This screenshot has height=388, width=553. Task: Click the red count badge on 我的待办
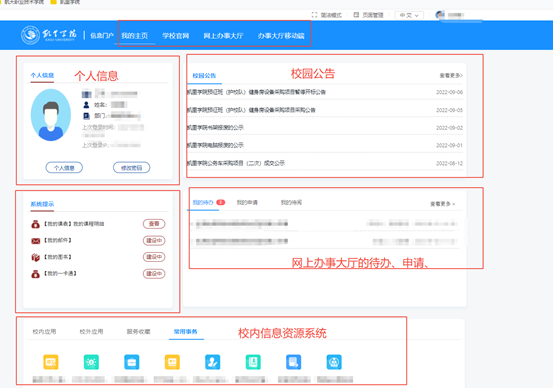221,202
